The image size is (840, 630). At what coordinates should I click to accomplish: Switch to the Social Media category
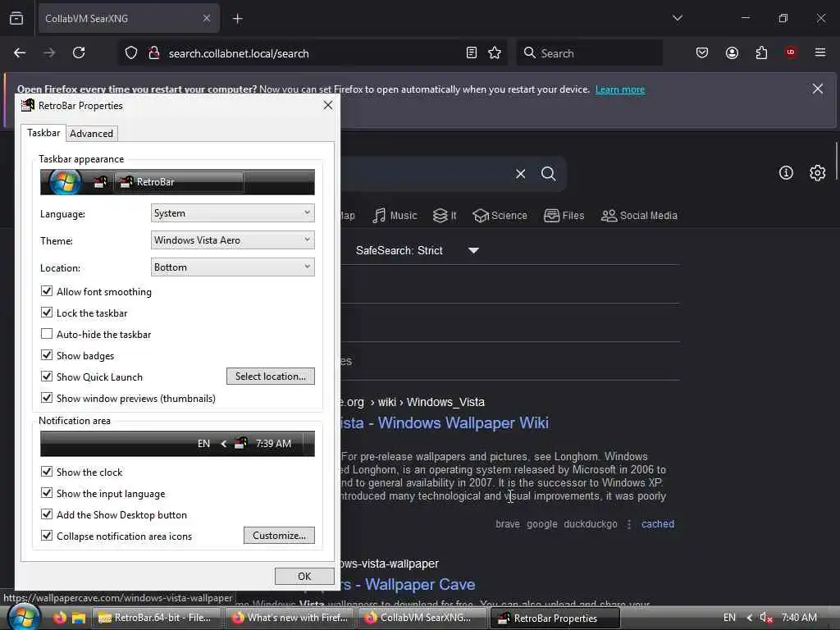click(639, 216)
